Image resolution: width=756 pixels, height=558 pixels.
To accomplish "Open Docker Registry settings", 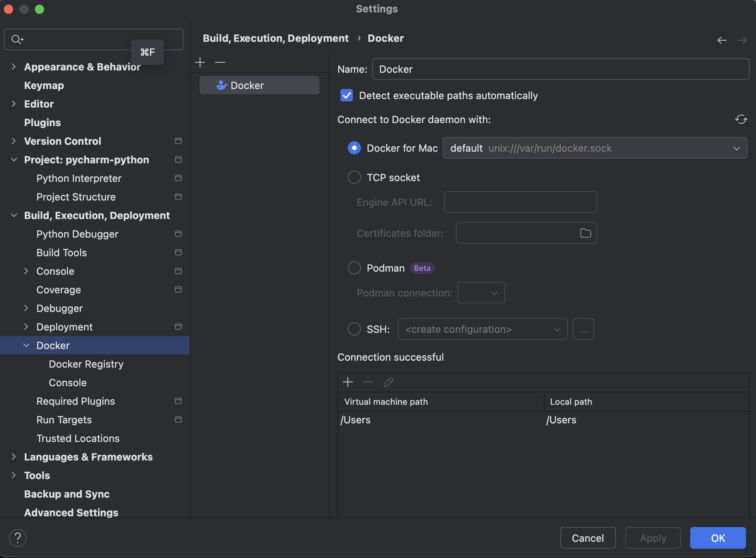I will [x=86, y=364].
